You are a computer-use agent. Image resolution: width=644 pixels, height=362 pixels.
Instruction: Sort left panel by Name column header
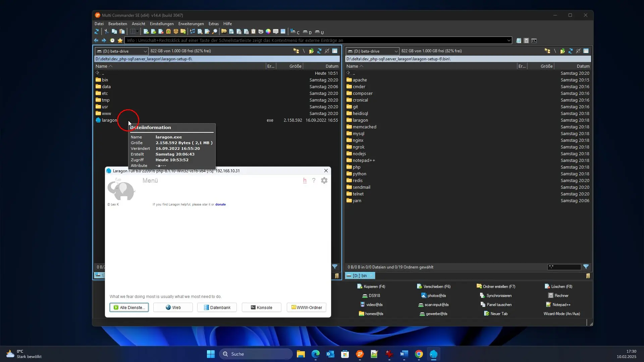click(180, 66)
